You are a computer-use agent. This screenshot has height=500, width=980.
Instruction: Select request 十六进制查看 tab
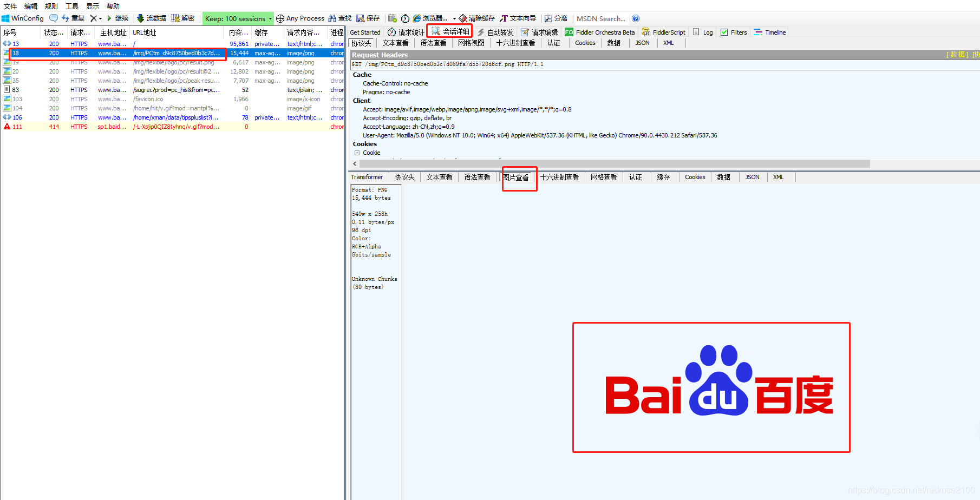pyautogui.click(x=515, y=43)
